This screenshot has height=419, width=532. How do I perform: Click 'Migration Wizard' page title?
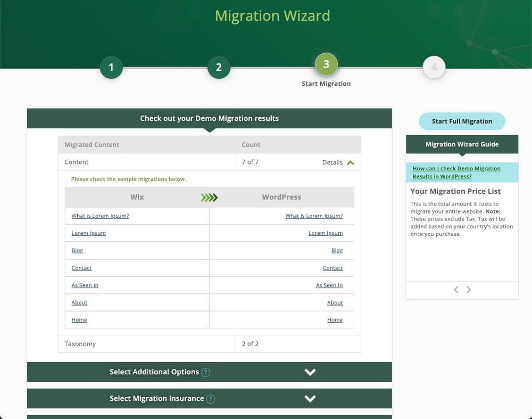point(272,15)
